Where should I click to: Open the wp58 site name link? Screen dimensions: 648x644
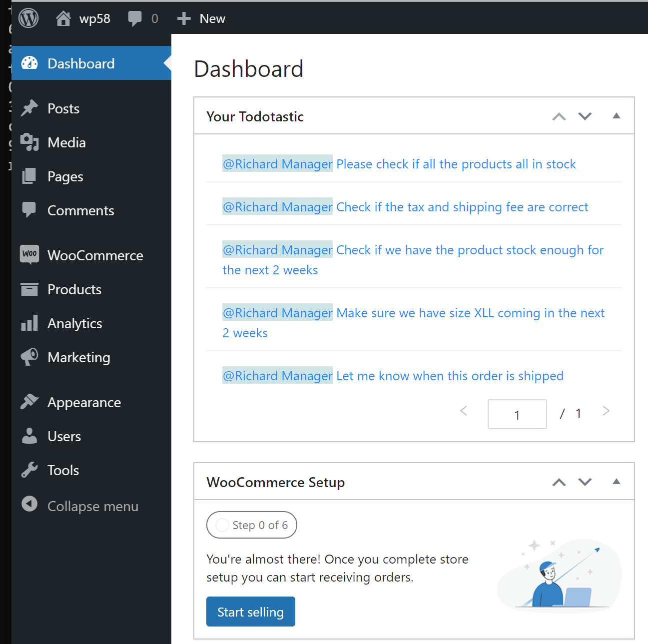[x=95, y=18]
